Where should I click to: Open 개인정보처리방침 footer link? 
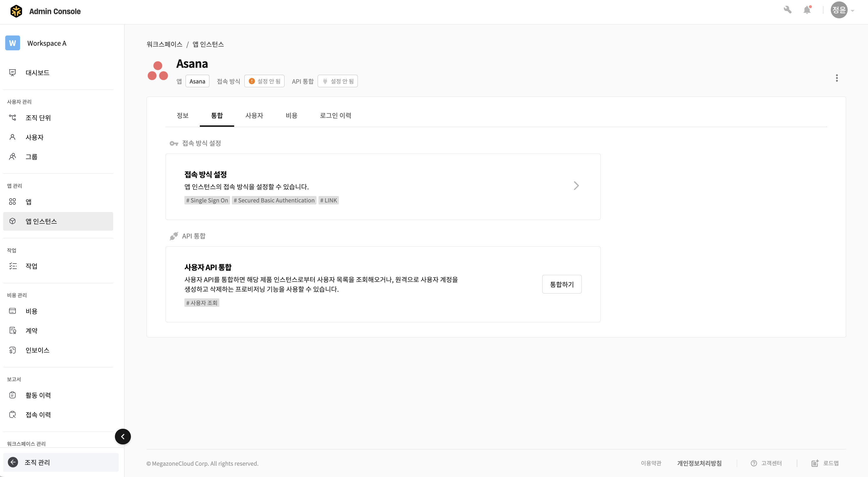699,463
